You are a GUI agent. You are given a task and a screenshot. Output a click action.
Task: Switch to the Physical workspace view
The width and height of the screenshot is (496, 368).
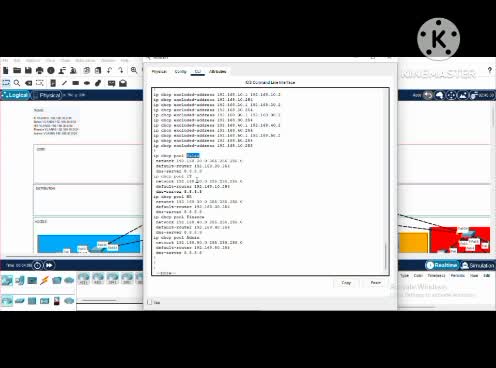pyautogui.click(x=47, y=95)
